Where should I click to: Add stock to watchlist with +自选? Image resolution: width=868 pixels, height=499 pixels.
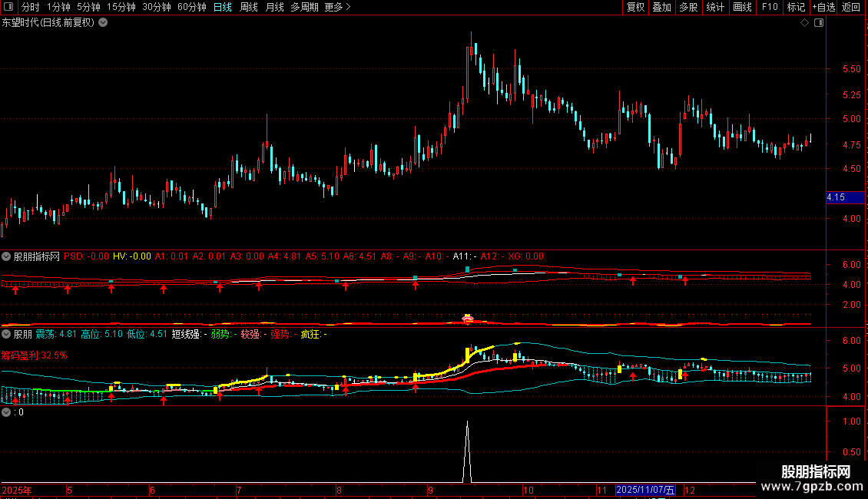(823, 7)
